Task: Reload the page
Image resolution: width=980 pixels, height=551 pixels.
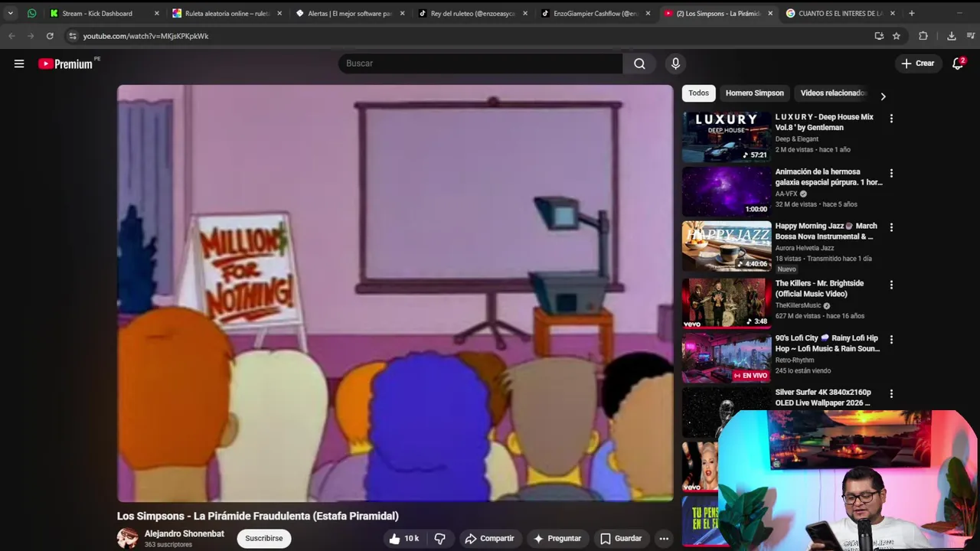Action: [x=50, y=36]
